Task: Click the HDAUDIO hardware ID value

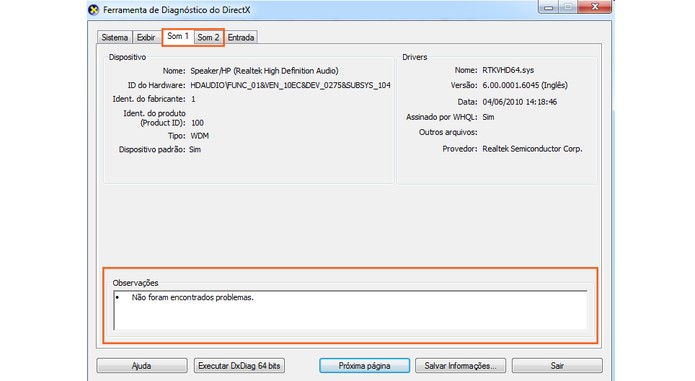Action: [x=290, y=85]
